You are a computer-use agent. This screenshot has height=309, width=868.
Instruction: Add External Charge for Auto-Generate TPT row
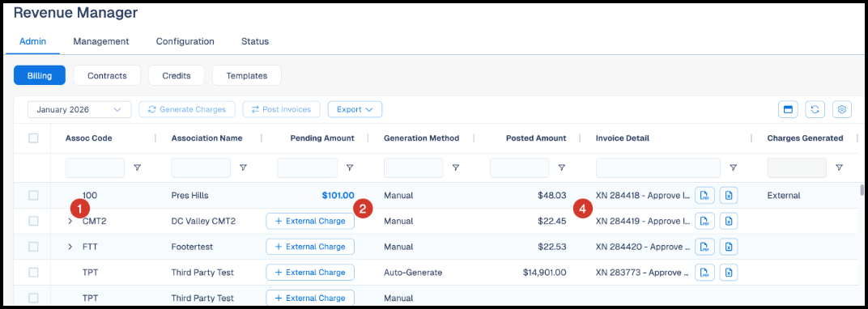point(310,273)
